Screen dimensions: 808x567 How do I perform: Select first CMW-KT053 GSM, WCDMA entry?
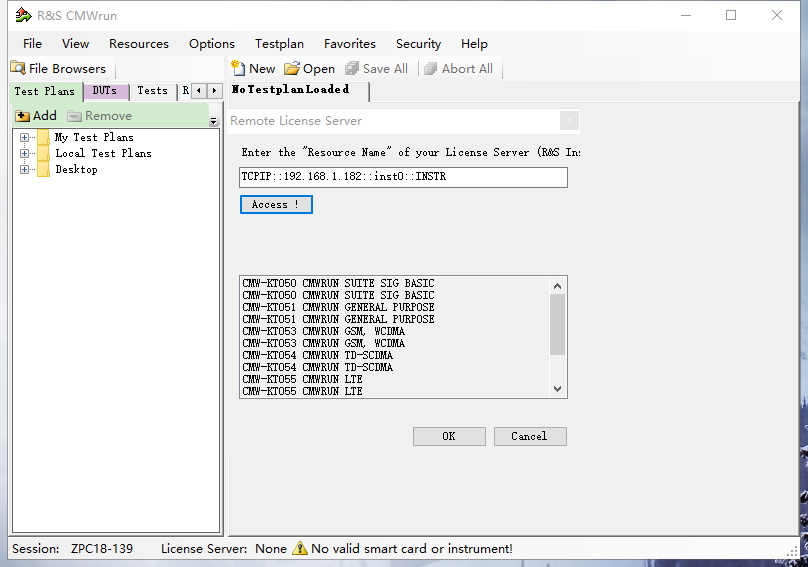coord(324,331)
